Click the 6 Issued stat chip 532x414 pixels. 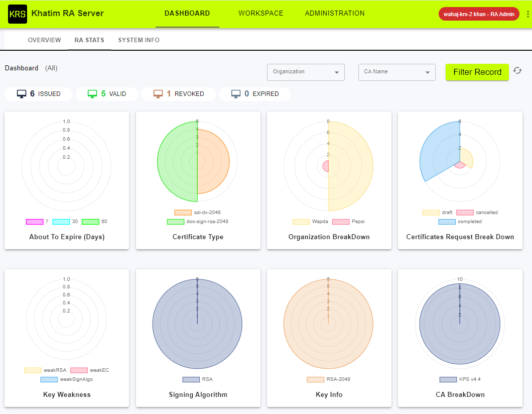(x=38, y=94)
